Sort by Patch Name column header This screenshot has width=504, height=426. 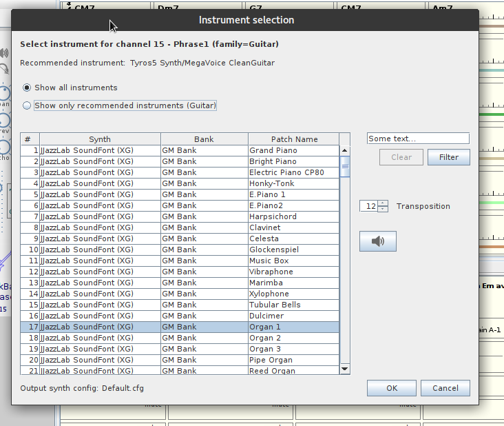click(294, 139)
